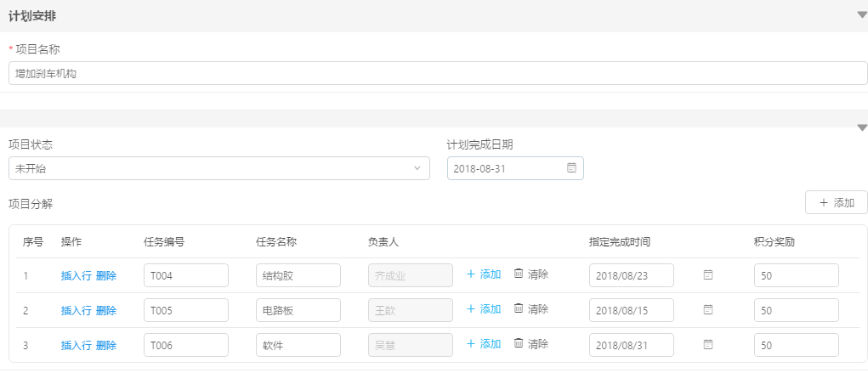Viewport: 868px width, 373px height.
Task: Click task number field T005
Action: point(186,310)
